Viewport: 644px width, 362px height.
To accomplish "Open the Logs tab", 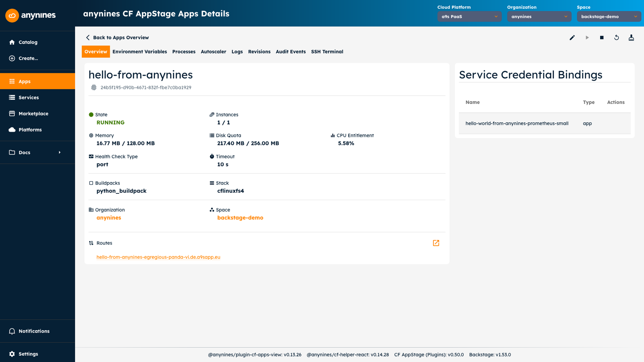I will [237, 52].
